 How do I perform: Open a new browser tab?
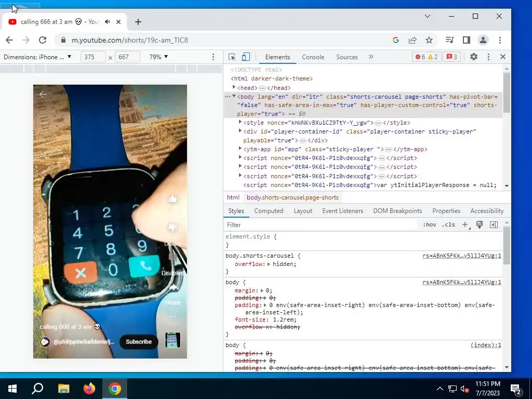(x=138, y=22)
